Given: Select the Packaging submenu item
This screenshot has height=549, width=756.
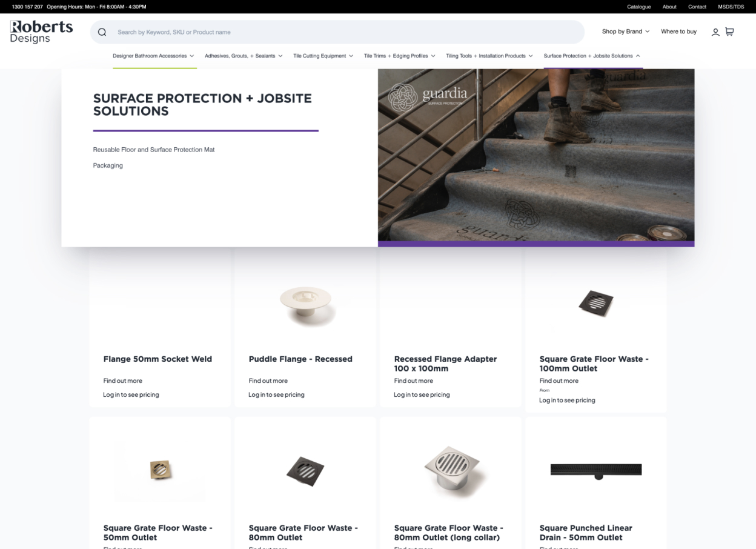Looking at the screenshot, I should click(x=108, y=165).
